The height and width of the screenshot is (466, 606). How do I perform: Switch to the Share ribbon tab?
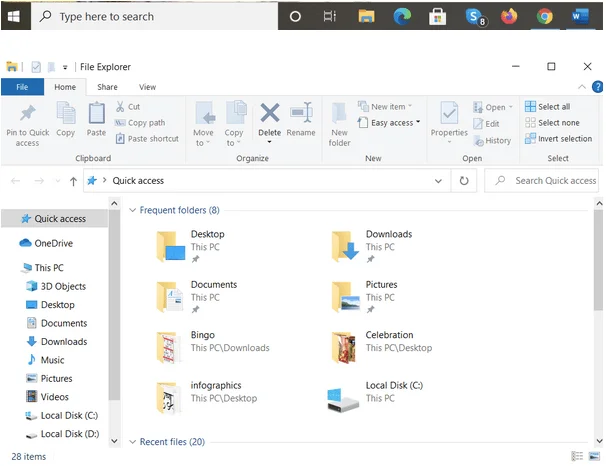107,87
